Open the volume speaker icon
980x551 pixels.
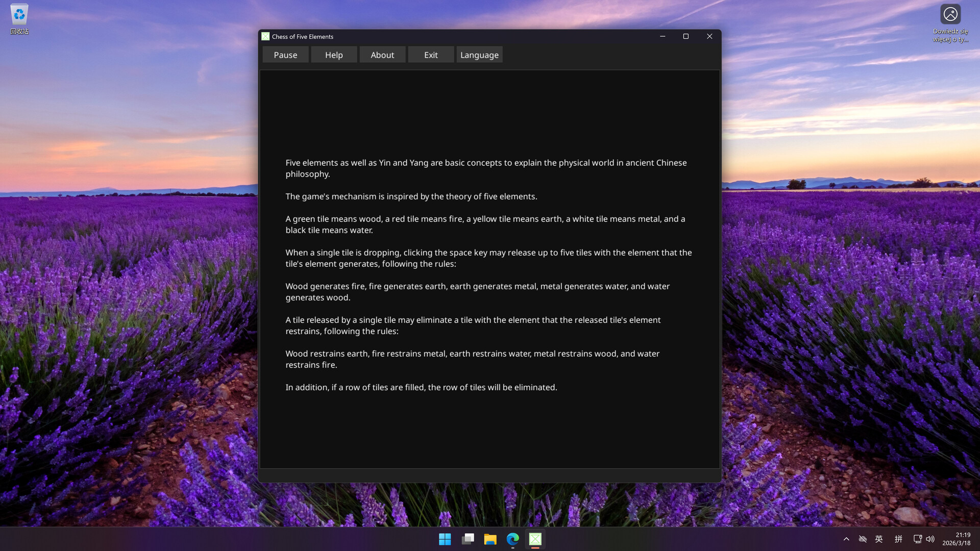tap(930, 539)
